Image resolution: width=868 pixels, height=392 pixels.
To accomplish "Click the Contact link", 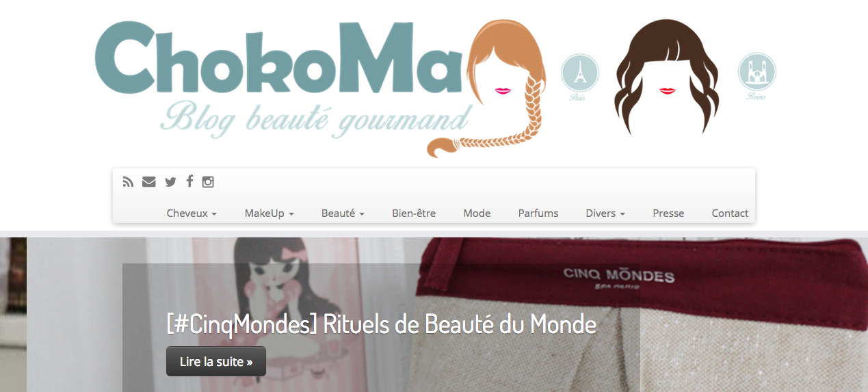I will tap(730, 213).
